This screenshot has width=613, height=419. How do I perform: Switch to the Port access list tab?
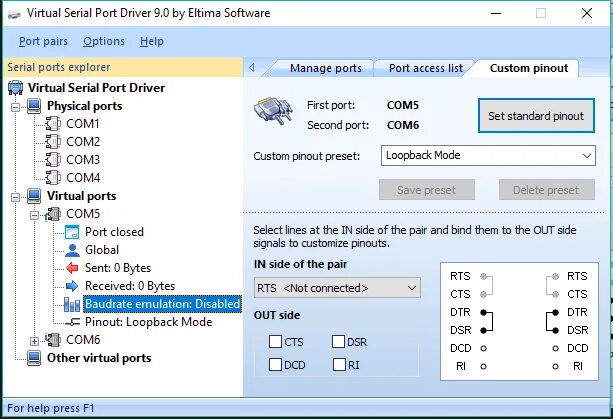(x=426, y=68)
